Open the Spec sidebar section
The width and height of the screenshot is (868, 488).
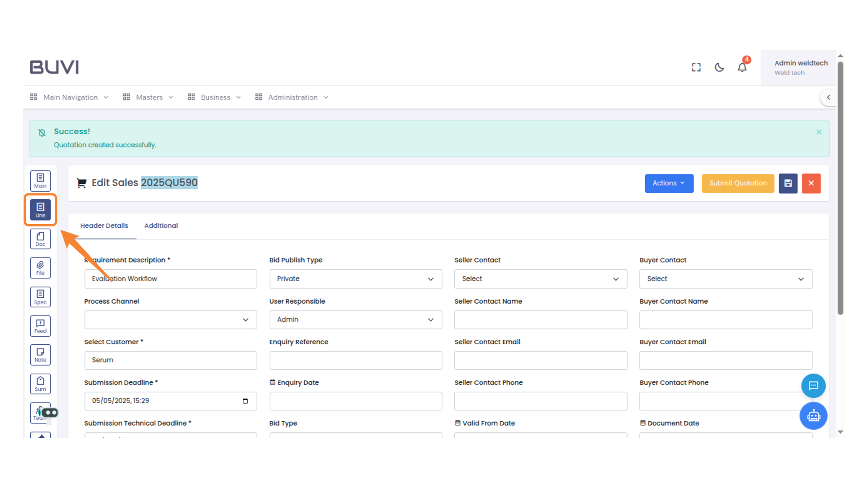click(40, 297)
